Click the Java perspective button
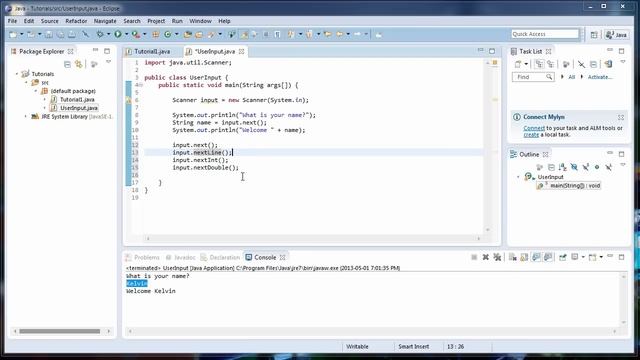 point(617,35)
